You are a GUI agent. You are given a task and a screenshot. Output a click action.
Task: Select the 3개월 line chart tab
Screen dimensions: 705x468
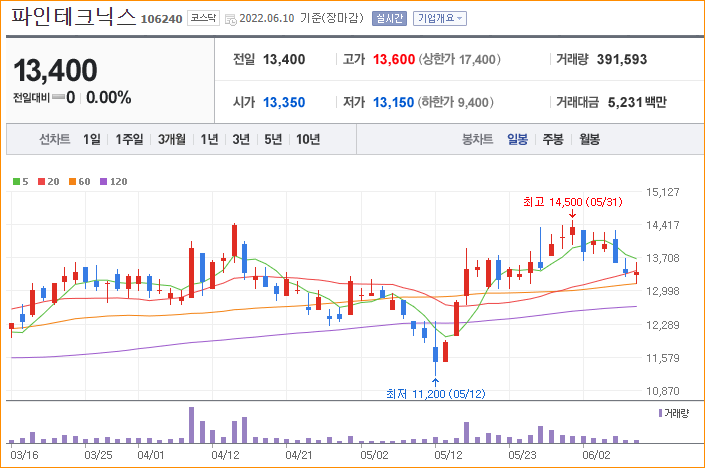pos(172,139)
